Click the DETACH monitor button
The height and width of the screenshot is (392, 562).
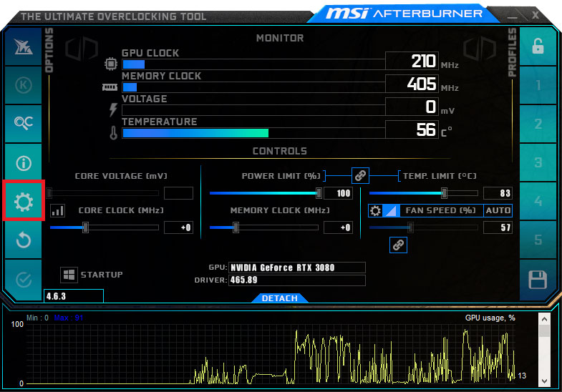(x=279, y=298)
